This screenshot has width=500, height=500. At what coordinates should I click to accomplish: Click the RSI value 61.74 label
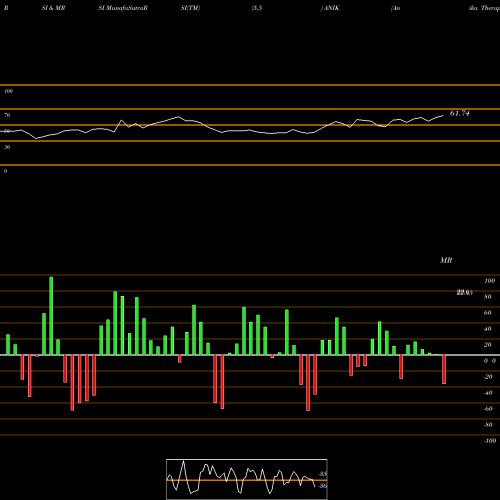[460, 113]
